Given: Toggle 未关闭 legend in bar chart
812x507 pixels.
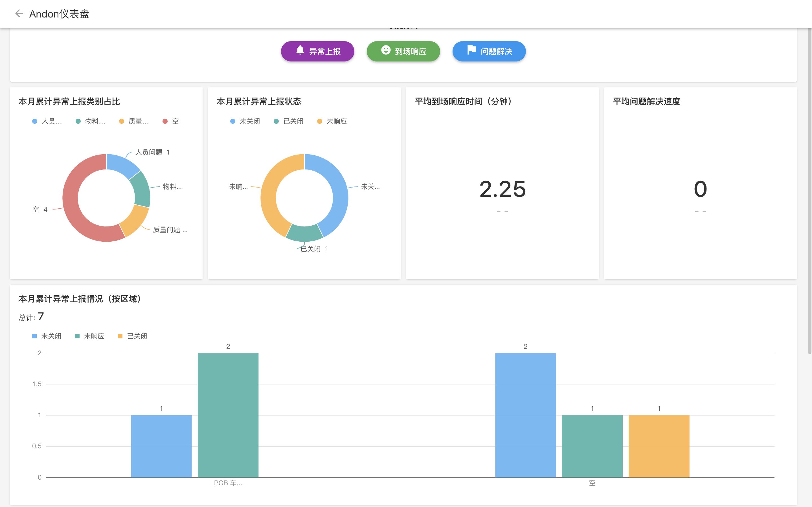Looking at the screenshot, I should (x=47, y=336).
